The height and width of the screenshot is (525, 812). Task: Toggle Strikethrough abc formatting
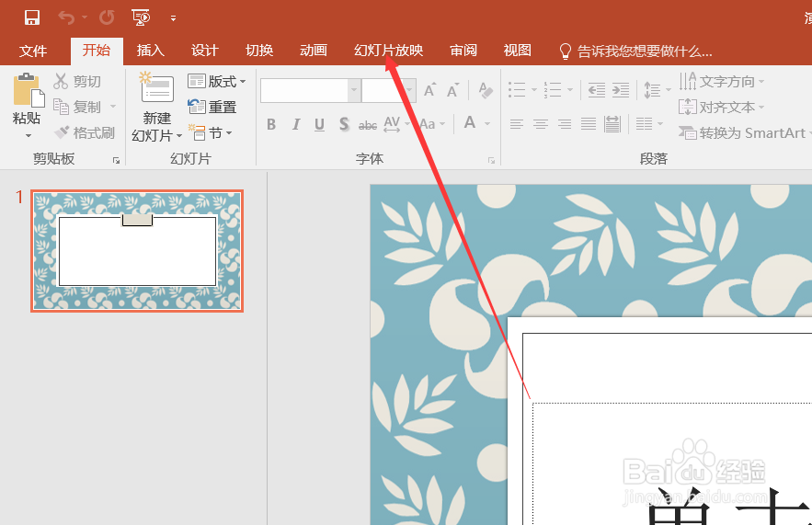(x=368, y=125)
